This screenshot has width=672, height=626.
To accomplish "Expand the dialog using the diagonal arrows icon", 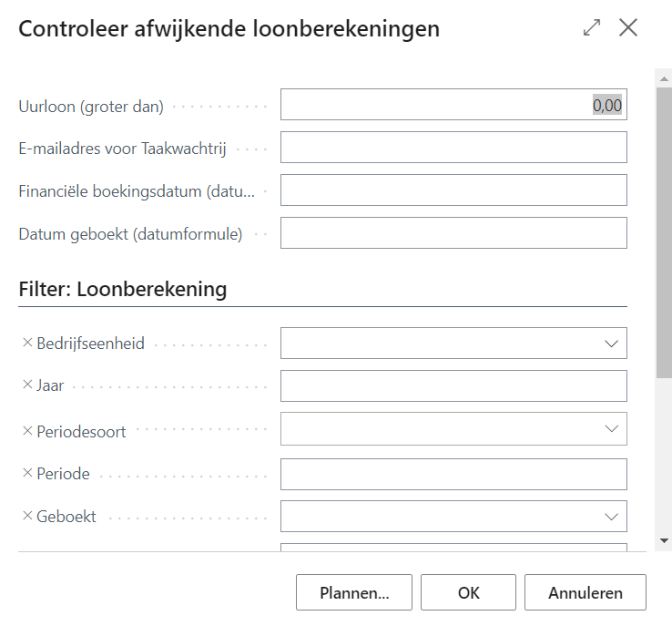I will tap(592, 27).
